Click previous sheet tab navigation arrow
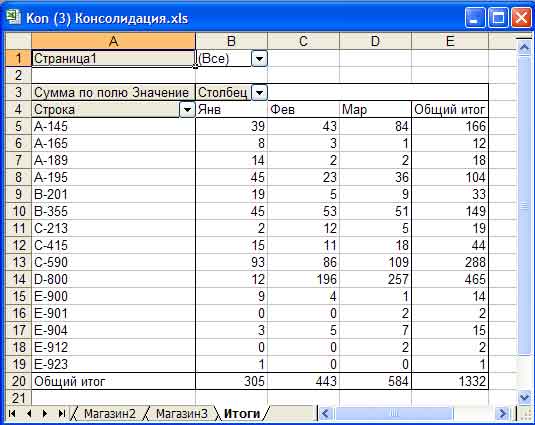This screenshot has height=425, width=535. pos(29,413)
